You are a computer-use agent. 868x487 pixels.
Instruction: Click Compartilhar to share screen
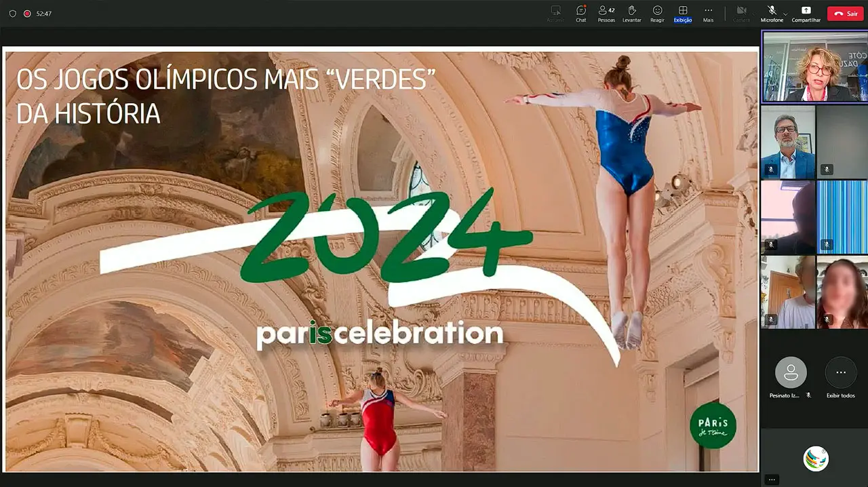pos(806,14)
